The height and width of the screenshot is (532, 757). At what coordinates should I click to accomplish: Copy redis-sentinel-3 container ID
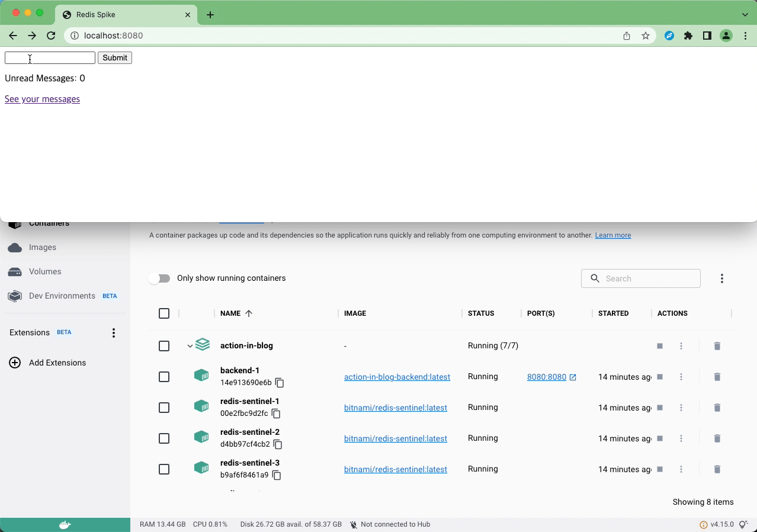click(277, 475)
